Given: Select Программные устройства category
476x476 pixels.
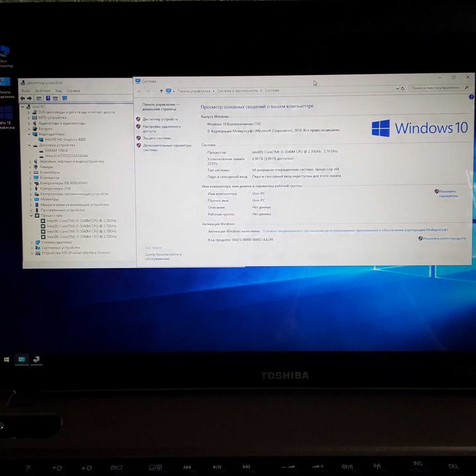Looking at the screenshot, I should (63, 210).
